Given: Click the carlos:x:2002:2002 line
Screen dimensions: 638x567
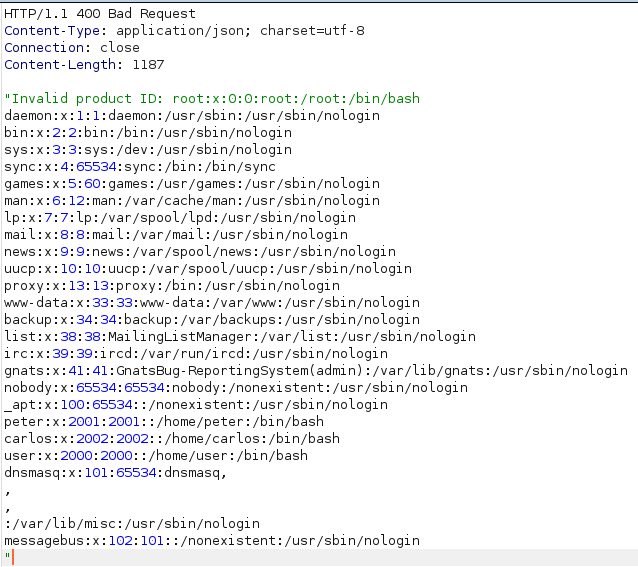Looking at the screenshot, I should click(x=172, y=439).
